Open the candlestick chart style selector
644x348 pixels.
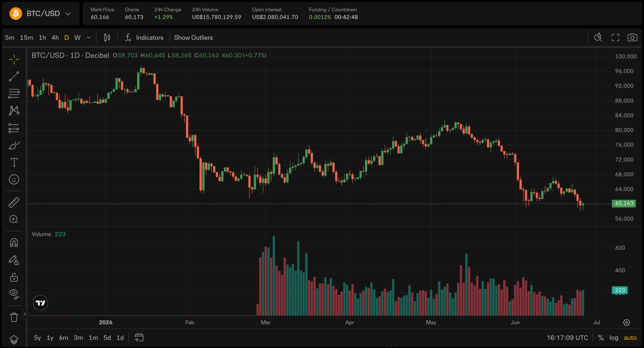[107, 38]
